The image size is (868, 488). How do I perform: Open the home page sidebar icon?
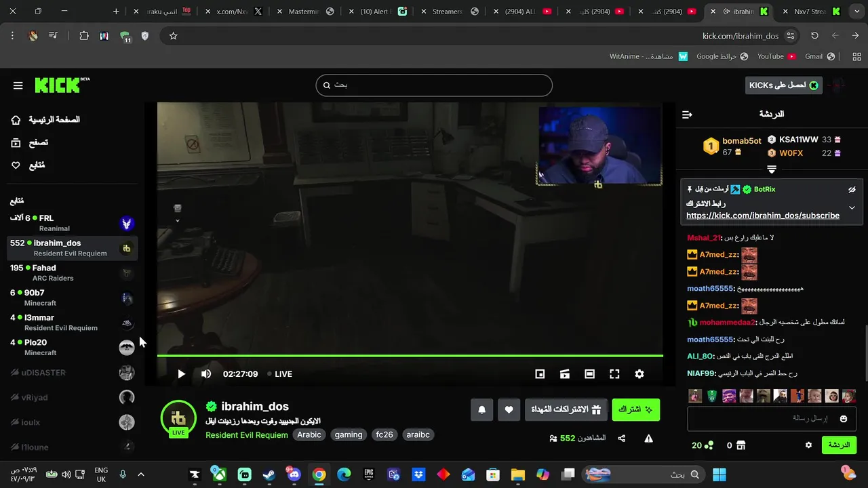point(16,120)
